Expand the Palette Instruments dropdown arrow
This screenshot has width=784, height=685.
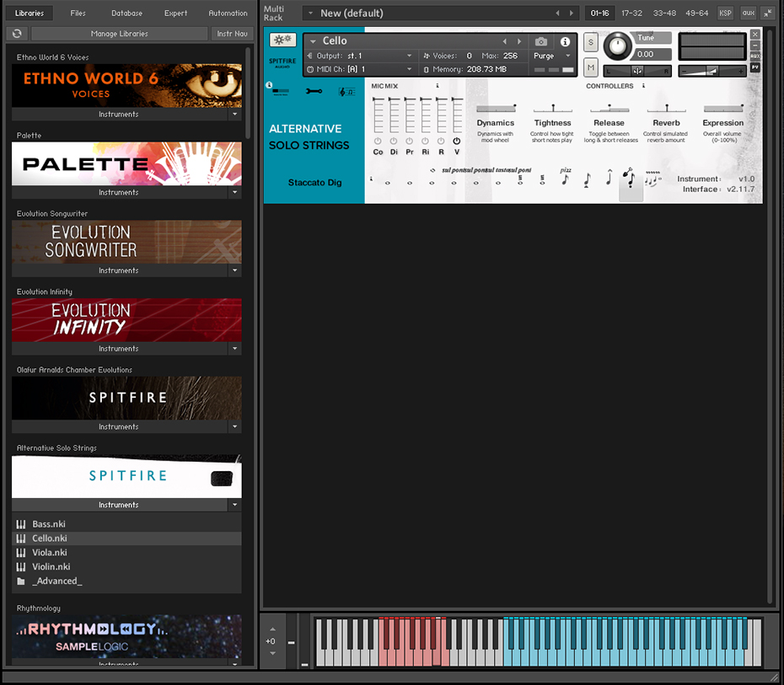[x=235, y=192]
